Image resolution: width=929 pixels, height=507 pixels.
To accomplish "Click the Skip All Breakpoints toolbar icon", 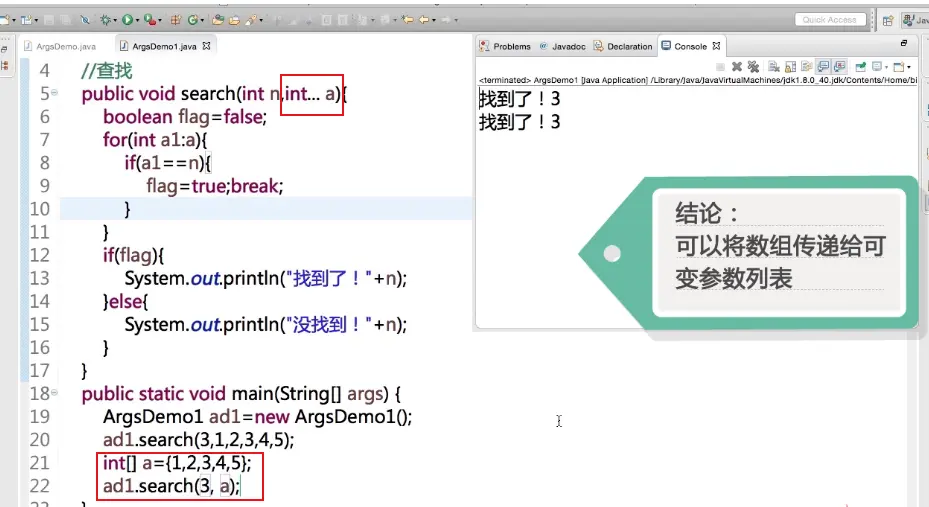I will coord(85,20).
